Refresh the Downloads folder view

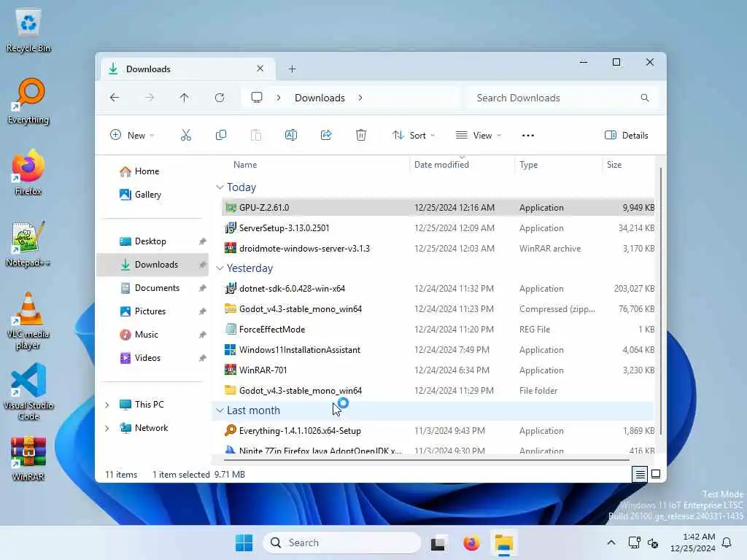[220, 98]
